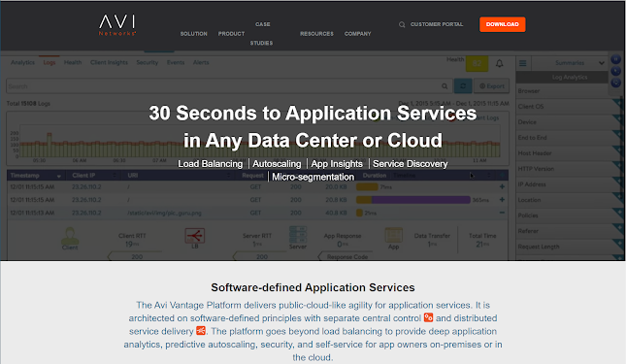Click the Service Discovery text

[410, 164]
